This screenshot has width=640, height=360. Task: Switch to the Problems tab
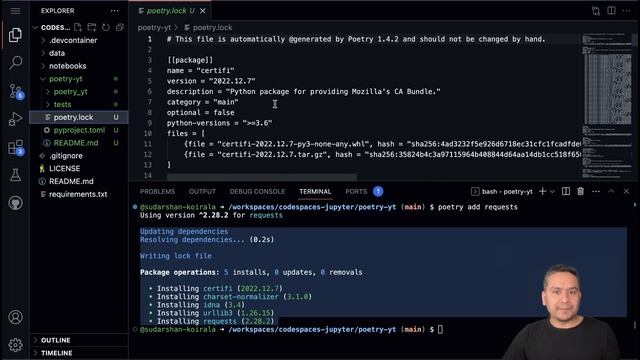click(x=157, y=191)
